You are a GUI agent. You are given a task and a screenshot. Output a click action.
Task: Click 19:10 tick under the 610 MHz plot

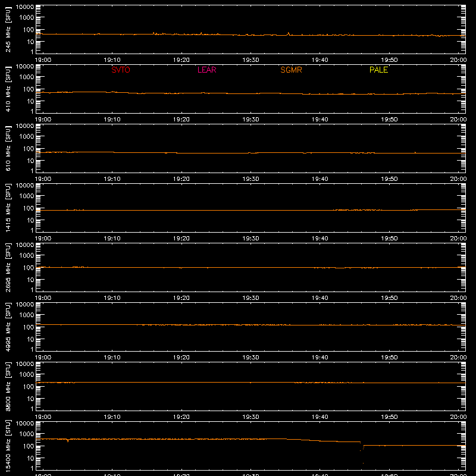pos(112,179)
